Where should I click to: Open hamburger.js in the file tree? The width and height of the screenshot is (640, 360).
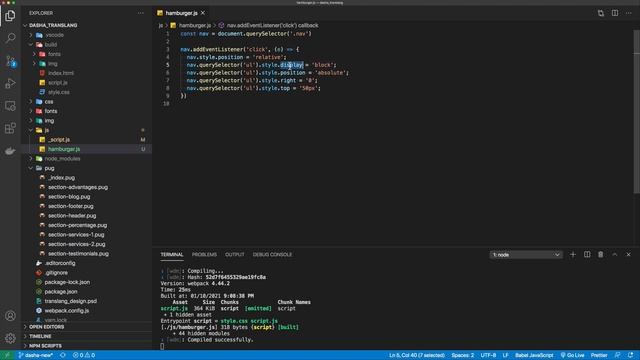(64, 149)
